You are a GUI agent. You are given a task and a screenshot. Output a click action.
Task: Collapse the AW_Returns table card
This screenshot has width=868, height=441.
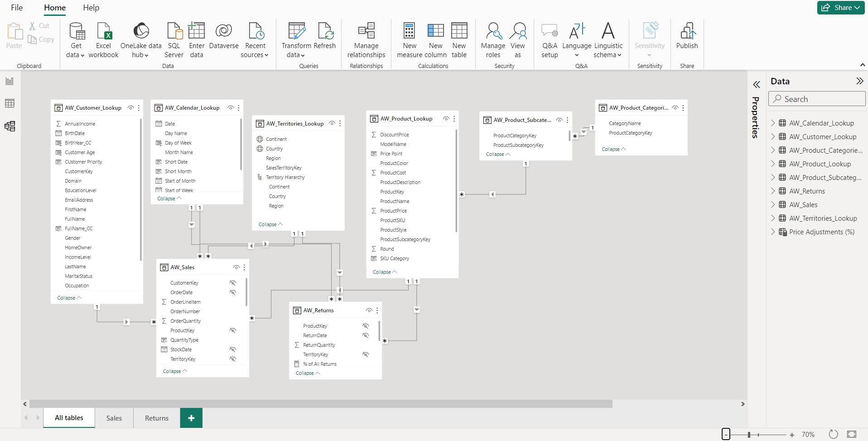click(307, 373)
